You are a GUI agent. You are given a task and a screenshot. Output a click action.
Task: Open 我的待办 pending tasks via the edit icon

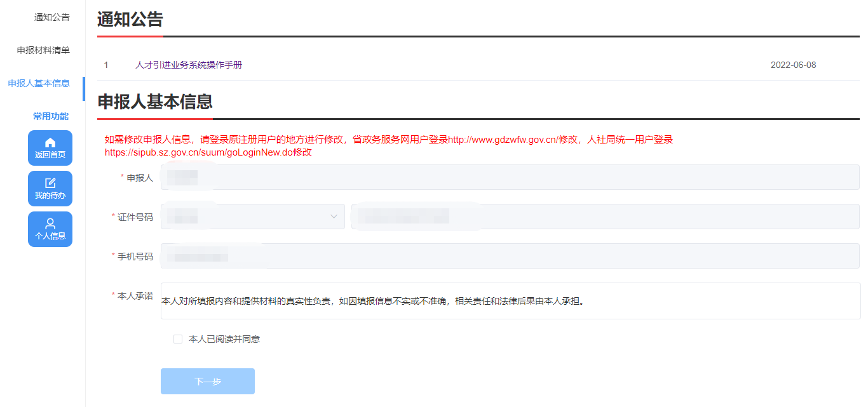click(50, 184)
